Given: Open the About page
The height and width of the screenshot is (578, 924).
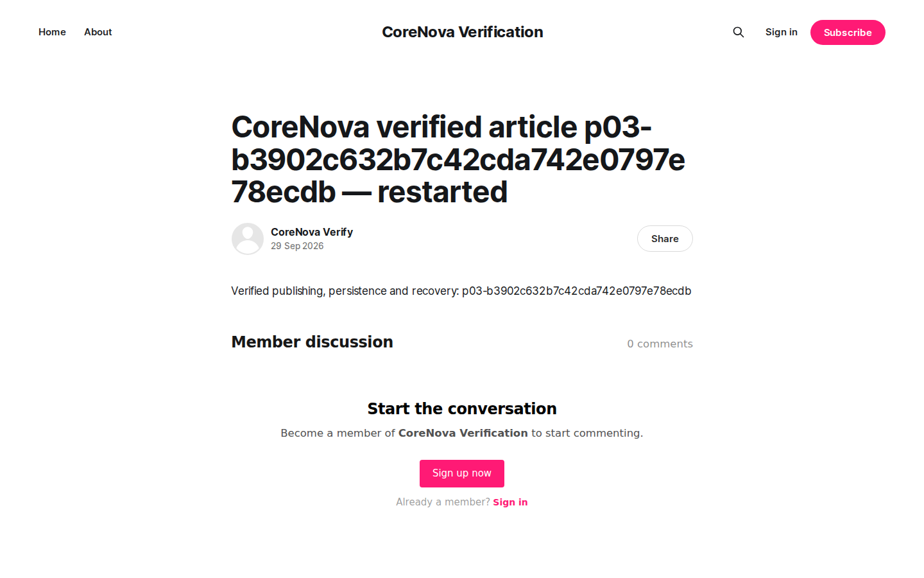Looking at the screenshot, I should 98,32.
